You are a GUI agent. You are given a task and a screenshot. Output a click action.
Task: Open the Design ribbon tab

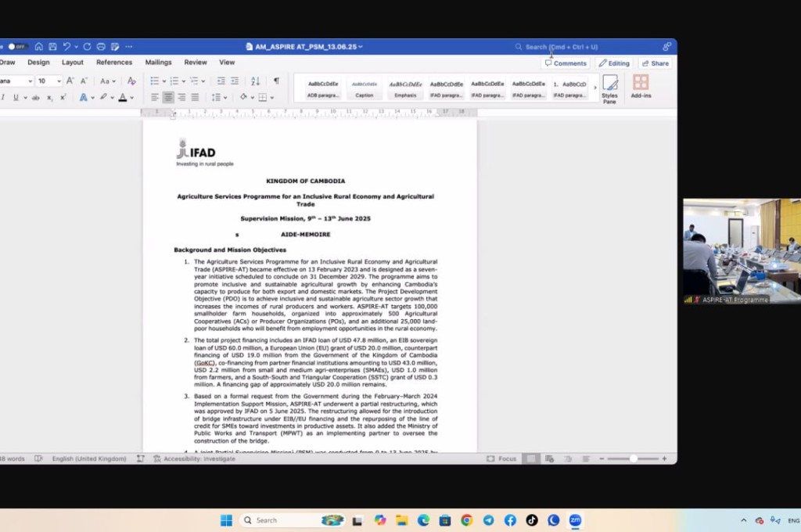pos(39,63)
